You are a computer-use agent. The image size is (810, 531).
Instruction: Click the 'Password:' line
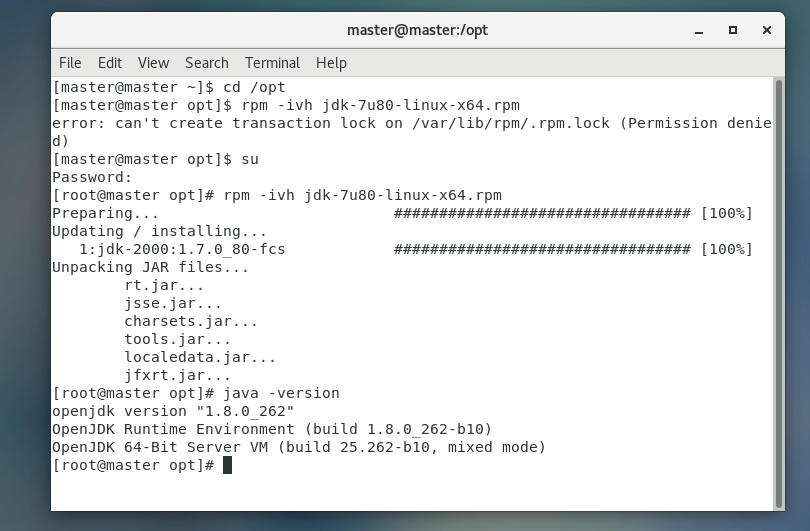coord(92,177)
